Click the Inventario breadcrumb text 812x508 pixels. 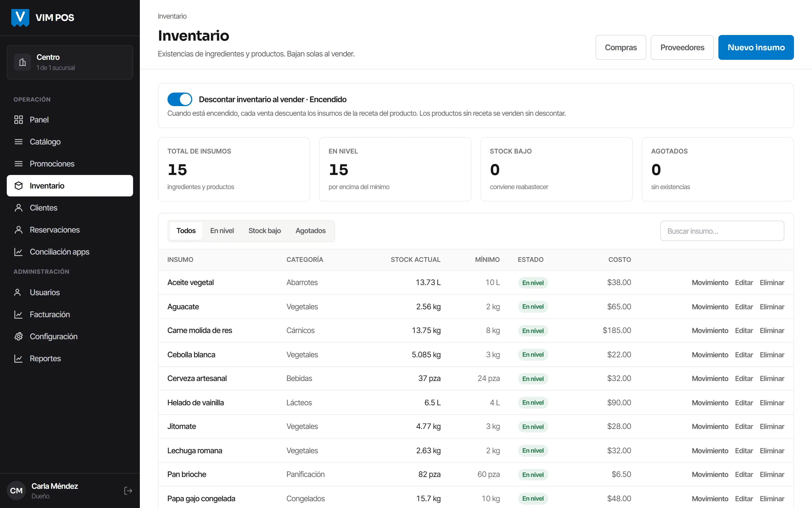point(172,16)
